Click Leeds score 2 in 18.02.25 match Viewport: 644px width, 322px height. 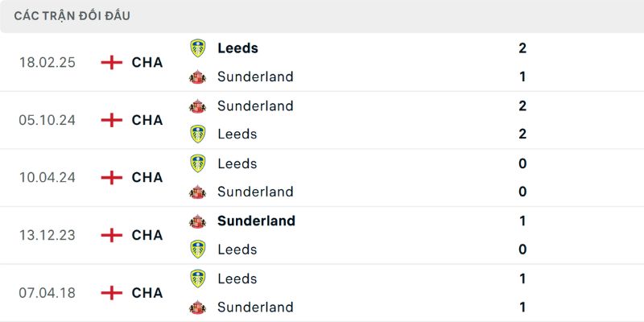pyautogui.click(x=522, y=48)
